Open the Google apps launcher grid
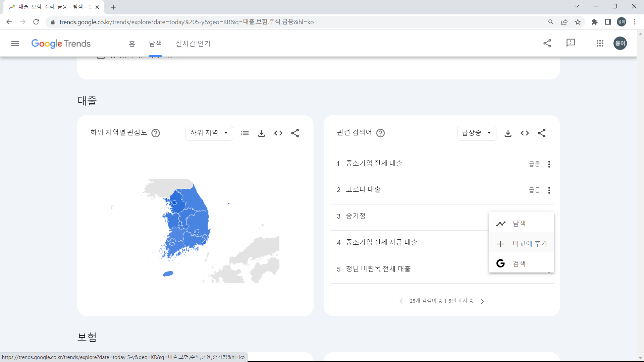Screen dimensions: 644x362 click(x=600, y=43)
